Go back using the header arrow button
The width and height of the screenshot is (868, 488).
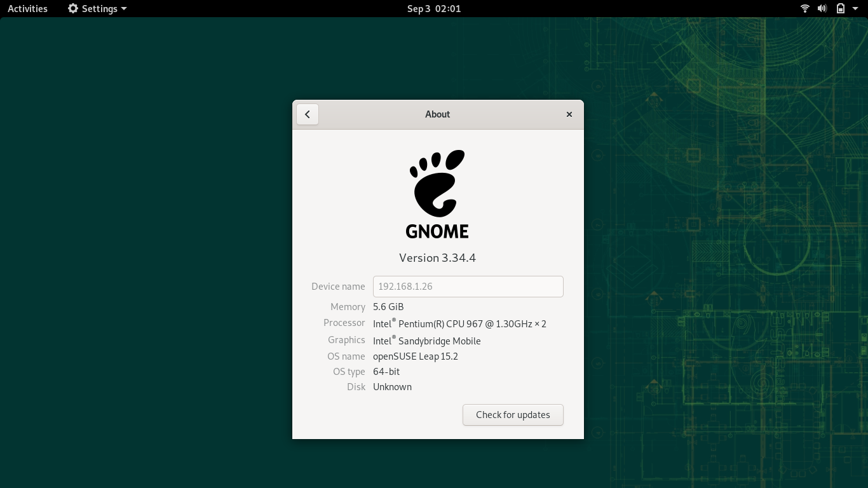[308, 114]
